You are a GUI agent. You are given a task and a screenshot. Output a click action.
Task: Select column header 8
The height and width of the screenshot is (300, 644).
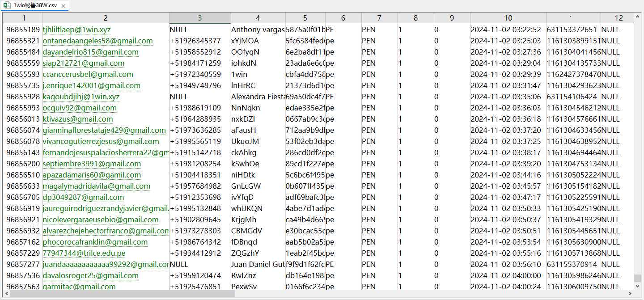pos(415,18)
